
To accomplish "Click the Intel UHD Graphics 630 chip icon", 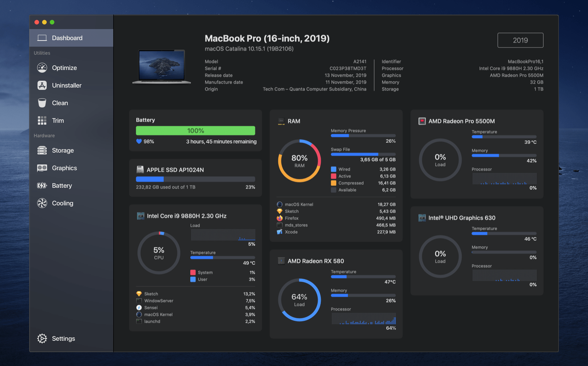I will pyautogui.click(x=422, y=218).
